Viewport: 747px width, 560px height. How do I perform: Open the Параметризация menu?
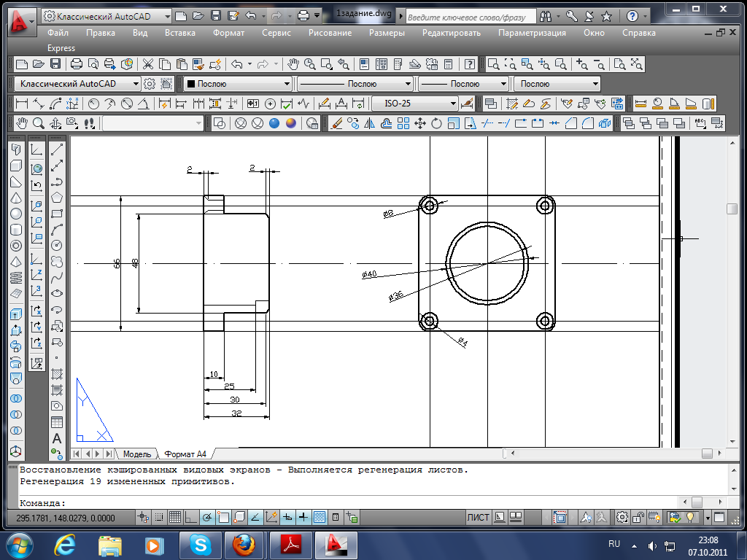tap(532, 33)
